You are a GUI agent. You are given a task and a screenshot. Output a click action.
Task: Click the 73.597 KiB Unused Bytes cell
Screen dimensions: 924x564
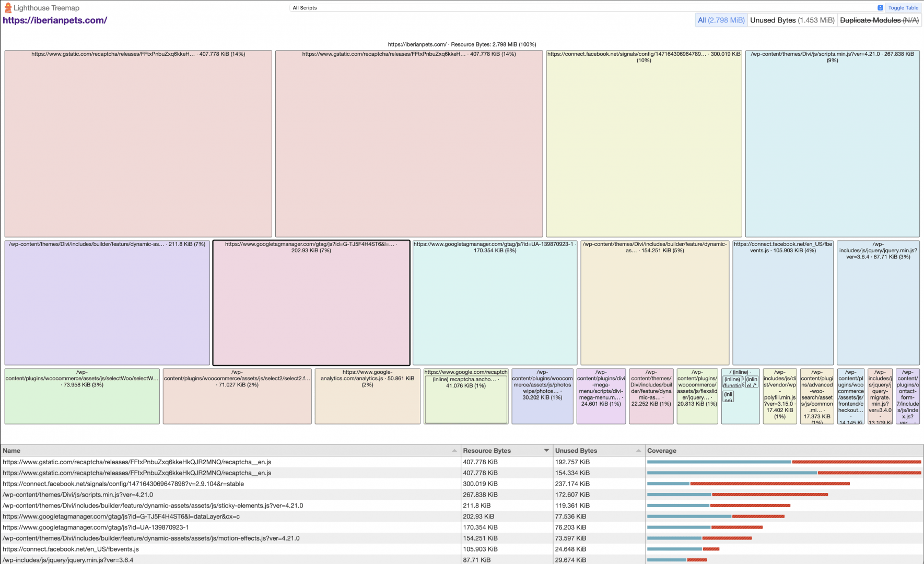599,538
